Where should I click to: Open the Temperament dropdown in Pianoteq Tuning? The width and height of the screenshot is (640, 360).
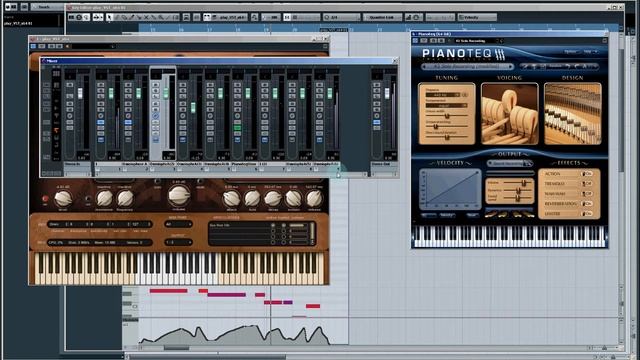446,105
